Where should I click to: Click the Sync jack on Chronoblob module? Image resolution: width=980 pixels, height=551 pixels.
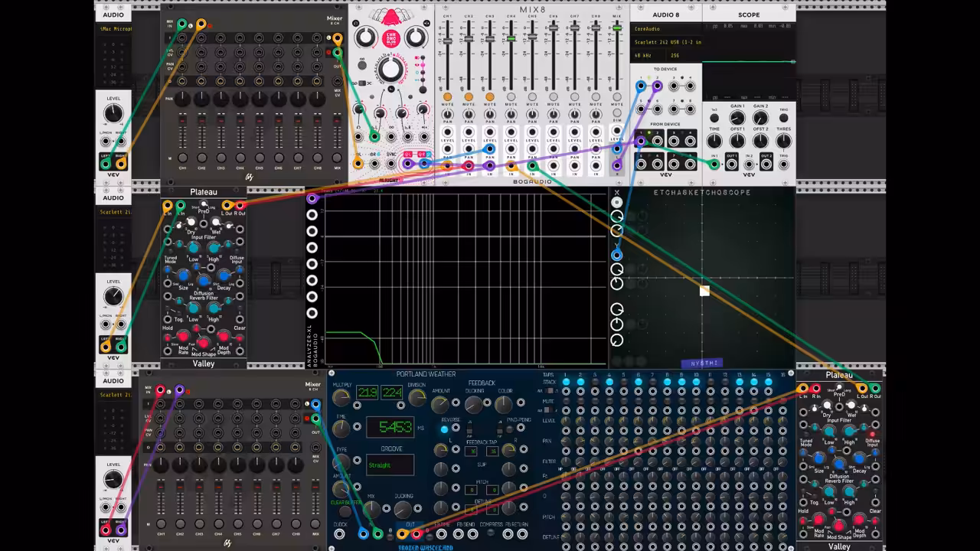[x=391, y=164]
